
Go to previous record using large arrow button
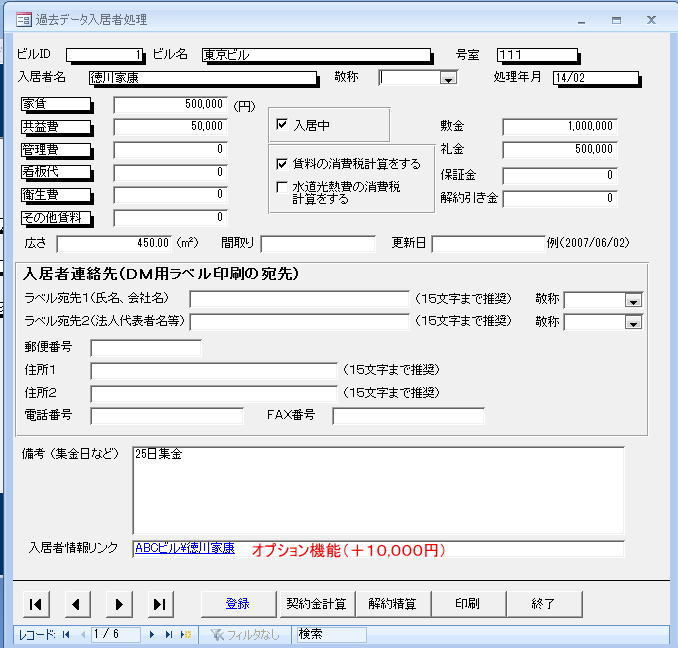tap(77, 604)
